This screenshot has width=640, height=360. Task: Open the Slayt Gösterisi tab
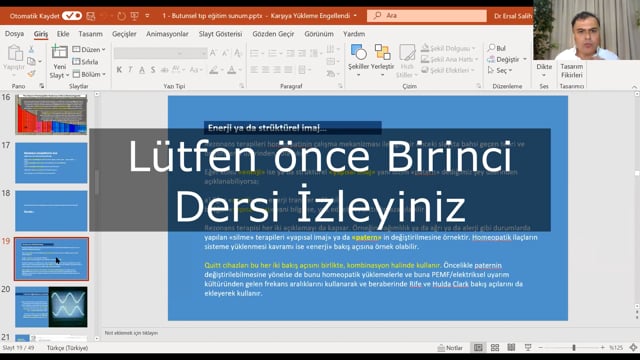(x=220, y=34)
